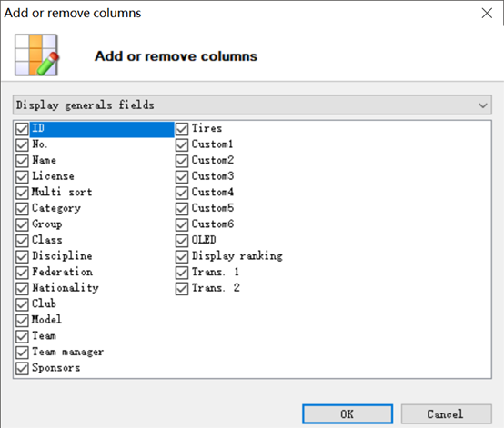Toggle the Name column checkbox

tap(22, 161)
